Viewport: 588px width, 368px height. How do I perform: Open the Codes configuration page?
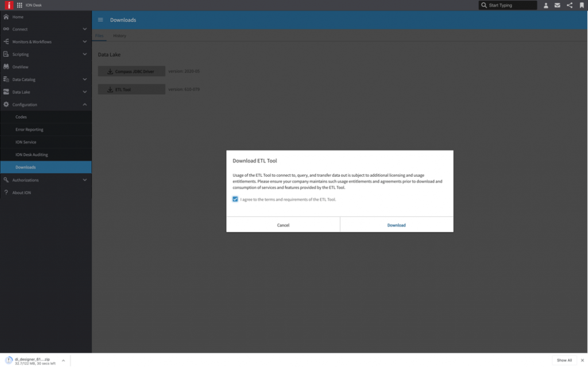(x=21, y=117)
